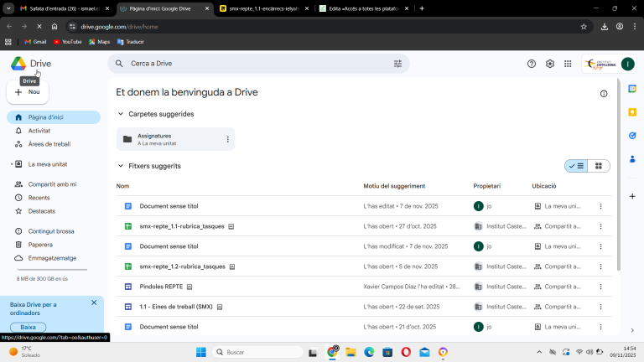Image resolution: width=644 pixels, height=362 pixels.
Task: Expand La meva unitat tree arrow
Action: coord(12,164)
